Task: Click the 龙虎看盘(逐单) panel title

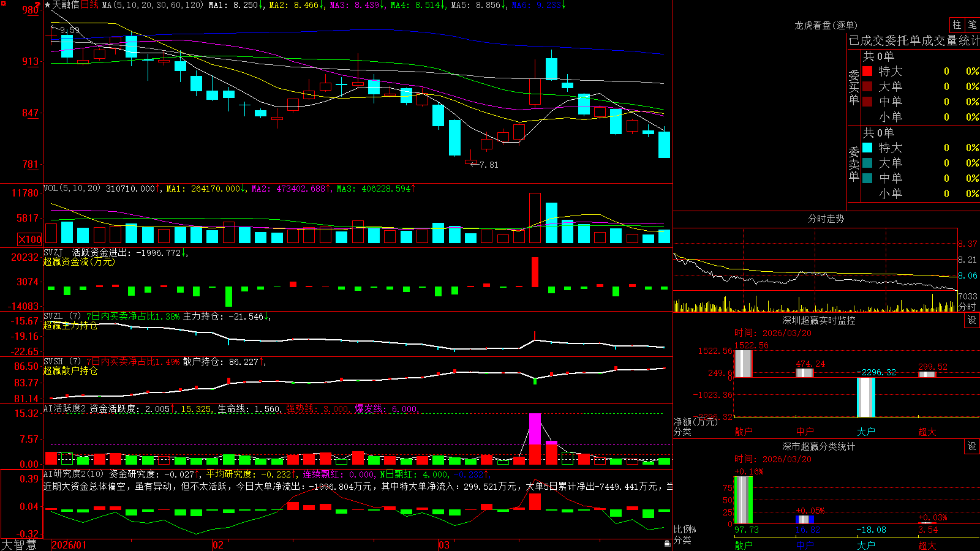Action: coord(826,25)
